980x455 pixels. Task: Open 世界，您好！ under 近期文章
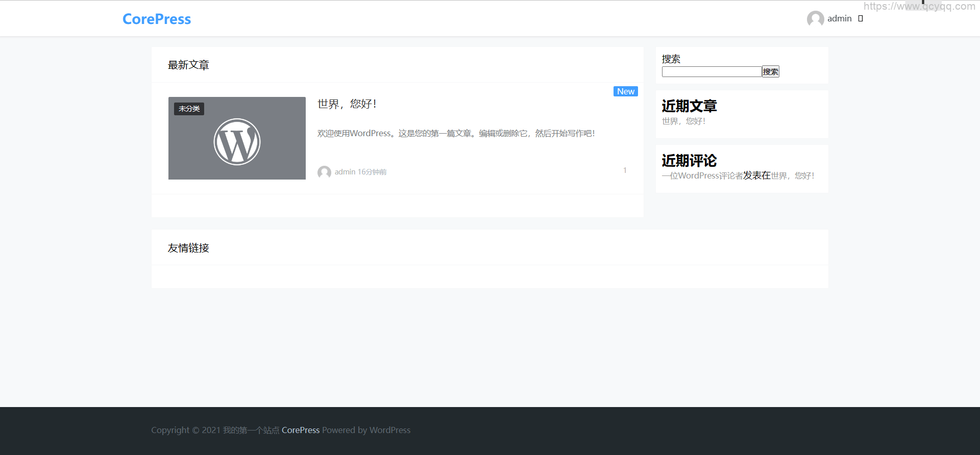683,121
